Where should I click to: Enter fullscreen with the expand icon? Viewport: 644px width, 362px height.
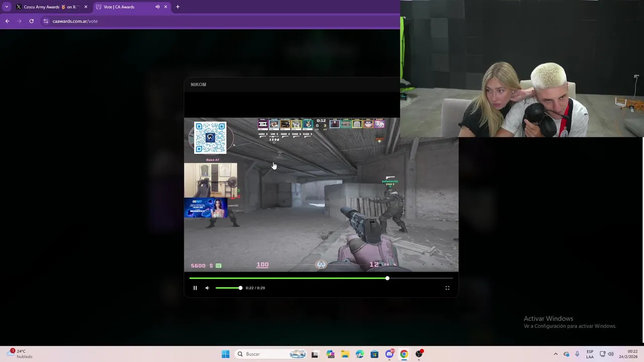[447, 288]
